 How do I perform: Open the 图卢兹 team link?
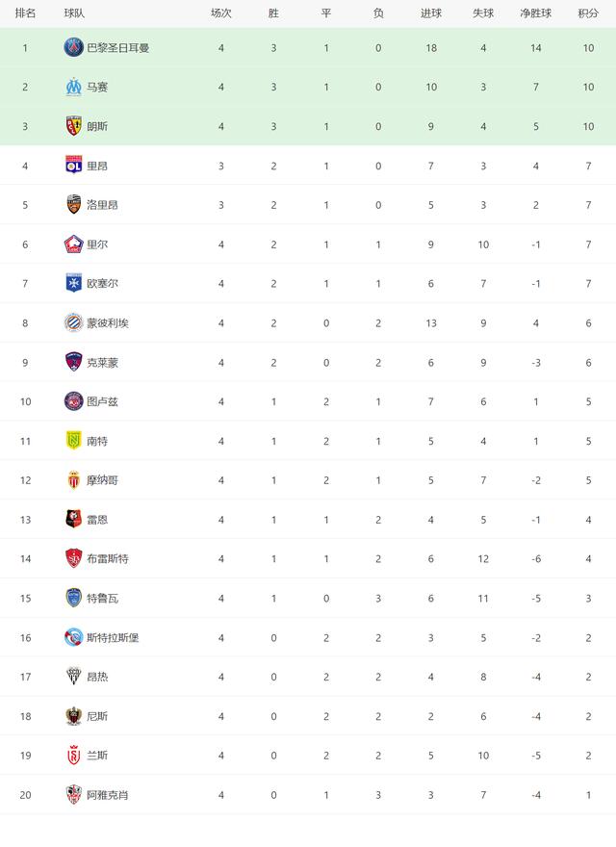pyautogui.click(x=103, y=401)
